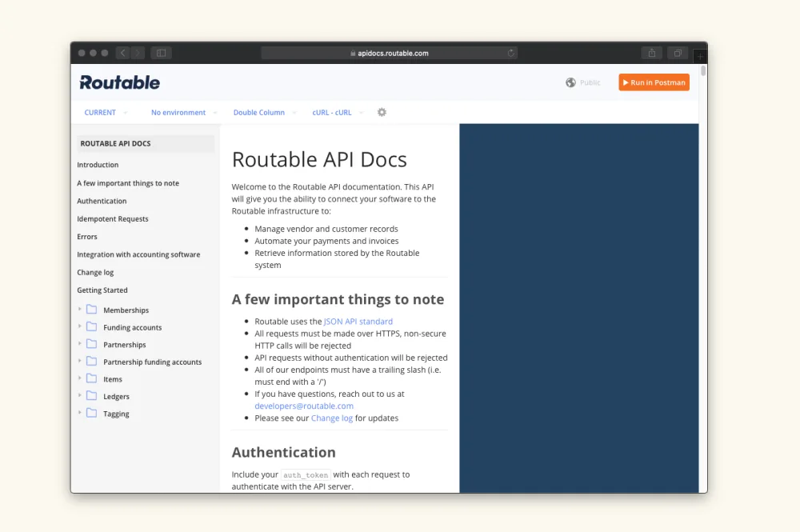Open the CURRENT version dropdown

106,112
